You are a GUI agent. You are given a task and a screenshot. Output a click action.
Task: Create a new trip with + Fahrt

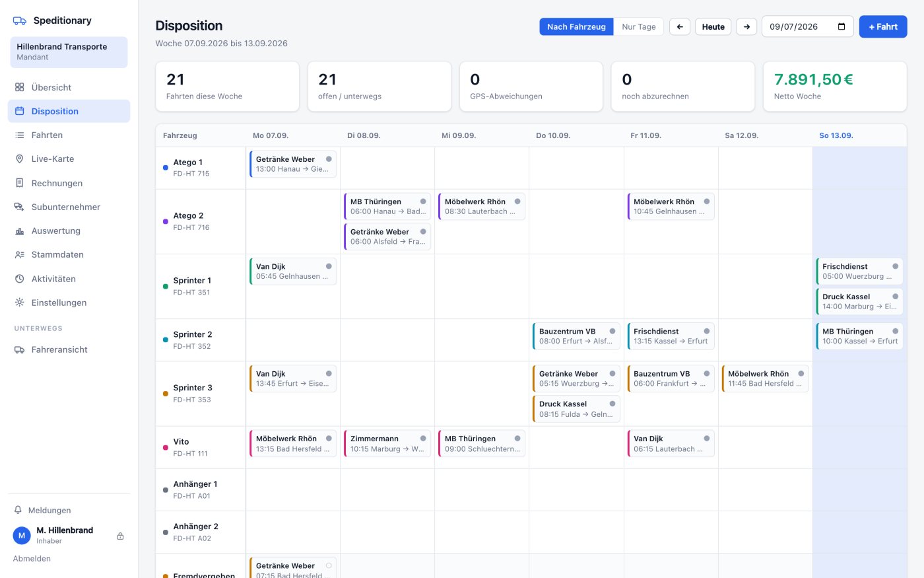pos(883,26)
